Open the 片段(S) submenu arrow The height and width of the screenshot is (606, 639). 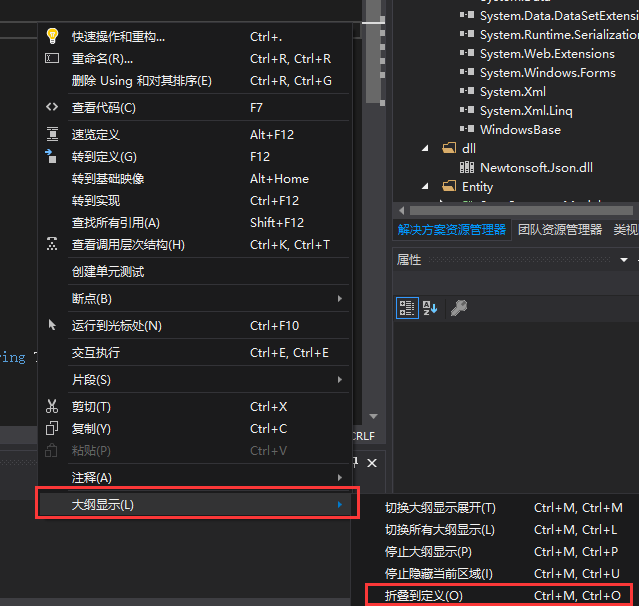(340, 379)
